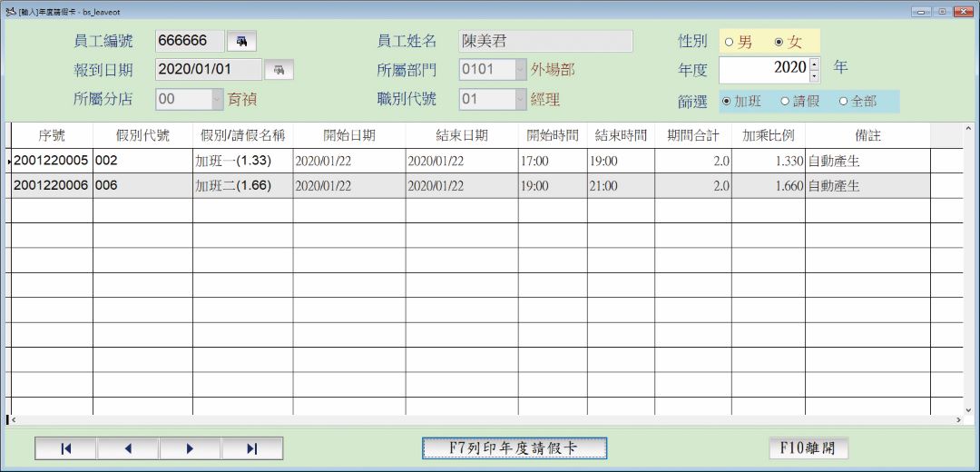Go to next record navigation button

coord(190,448)
